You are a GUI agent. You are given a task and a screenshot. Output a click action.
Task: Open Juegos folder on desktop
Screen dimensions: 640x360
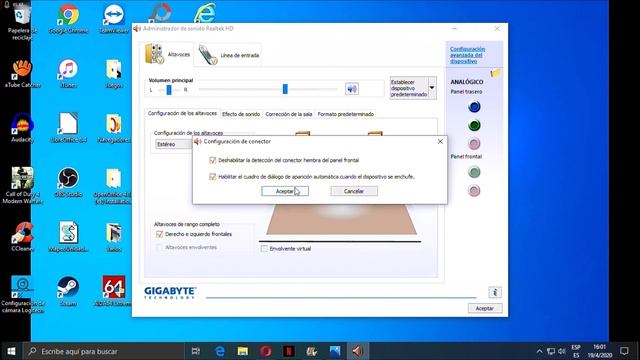114,73
